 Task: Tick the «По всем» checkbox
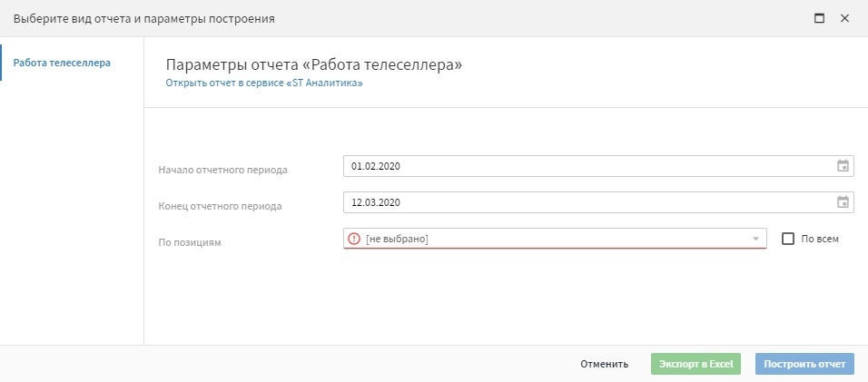pos(788,239)
